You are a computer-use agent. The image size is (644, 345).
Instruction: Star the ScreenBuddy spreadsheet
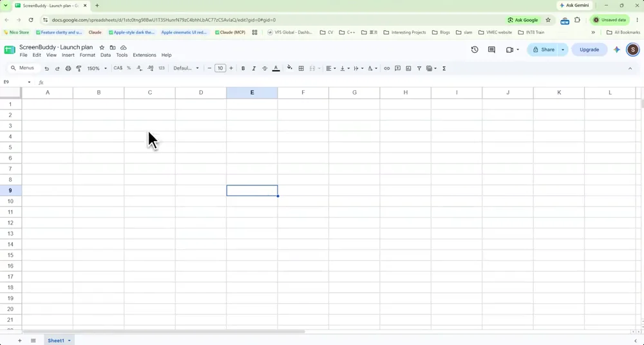coord(102,48)
